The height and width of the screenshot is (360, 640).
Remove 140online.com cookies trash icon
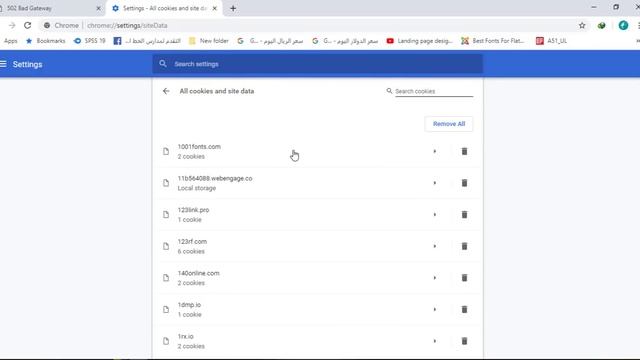pyautogui.click(x=464, y=278)
